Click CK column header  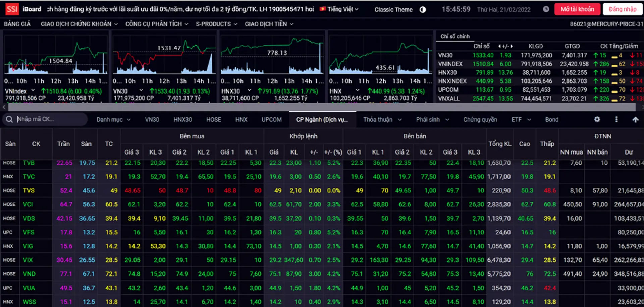pyautogui.click(x=36, y=144)
